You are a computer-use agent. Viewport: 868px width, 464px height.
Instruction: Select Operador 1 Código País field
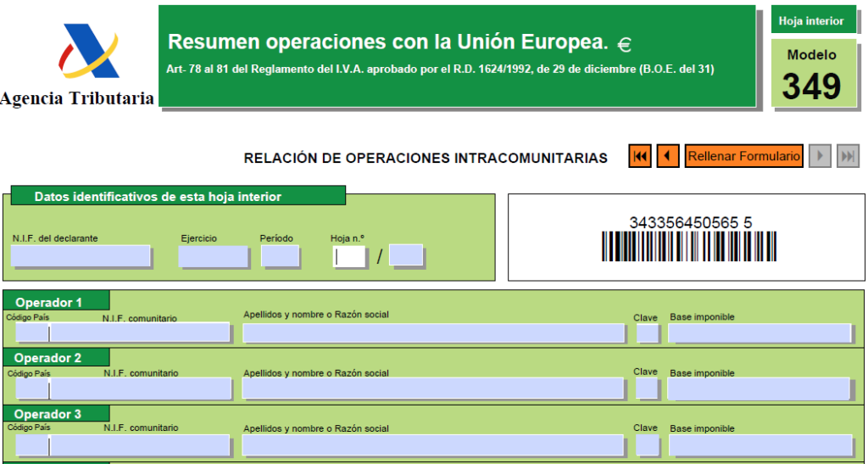pyautogui.click(x=31, y=333)
